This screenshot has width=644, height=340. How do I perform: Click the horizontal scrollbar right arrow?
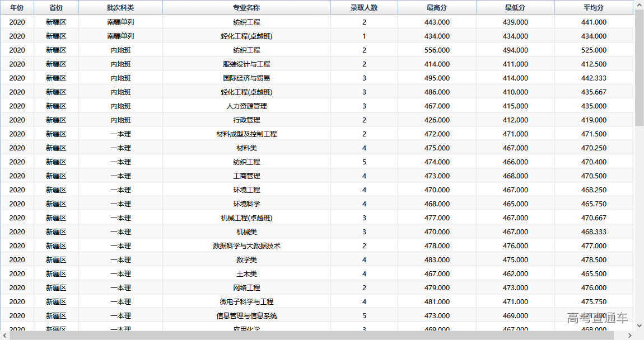pyautogui.click(x=630, y=336)
